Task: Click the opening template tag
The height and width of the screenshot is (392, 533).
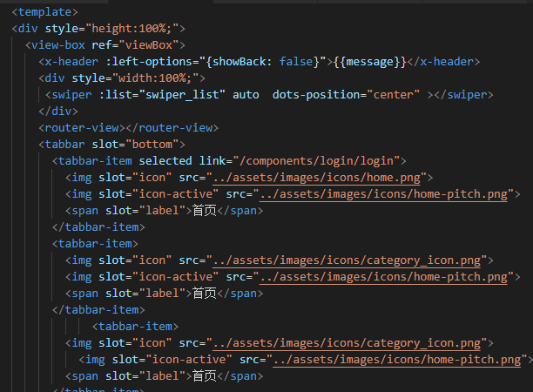Action: [44, 12]
